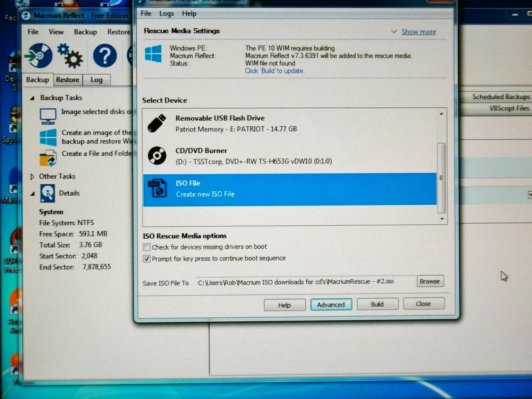Open the Restore menu in Macrium Reflect
532x399 pixels.
[x=119, y=32]
